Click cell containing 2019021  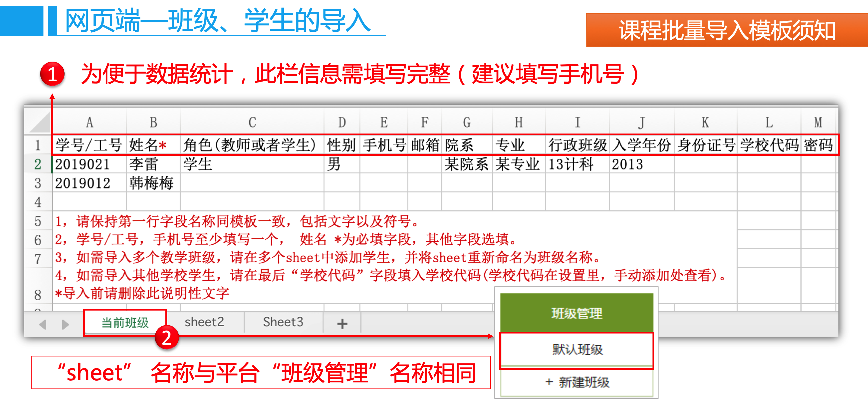tap(83, 165)
